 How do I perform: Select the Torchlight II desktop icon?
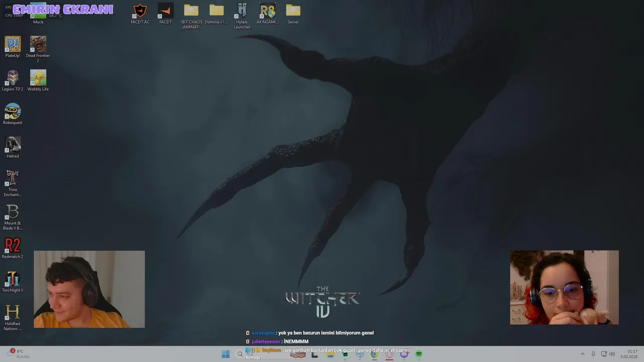tap(13, 282)
